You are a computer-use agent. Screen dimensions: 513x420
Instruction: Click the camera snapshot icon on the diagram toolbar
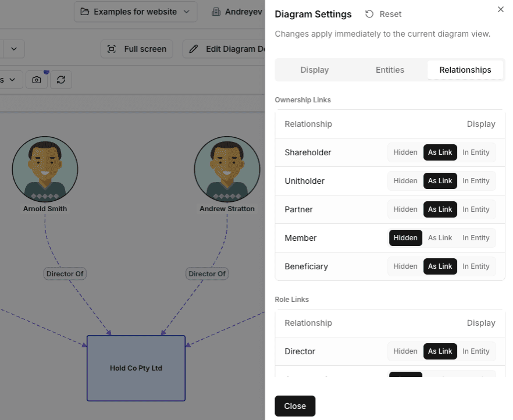(37, 80)
